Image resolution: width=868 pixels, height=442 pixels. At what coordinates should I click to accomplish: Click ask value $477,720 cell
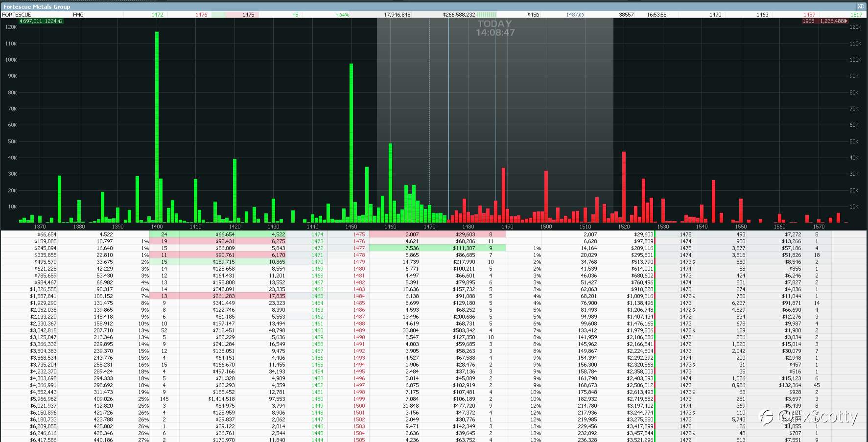pos(465,406)
